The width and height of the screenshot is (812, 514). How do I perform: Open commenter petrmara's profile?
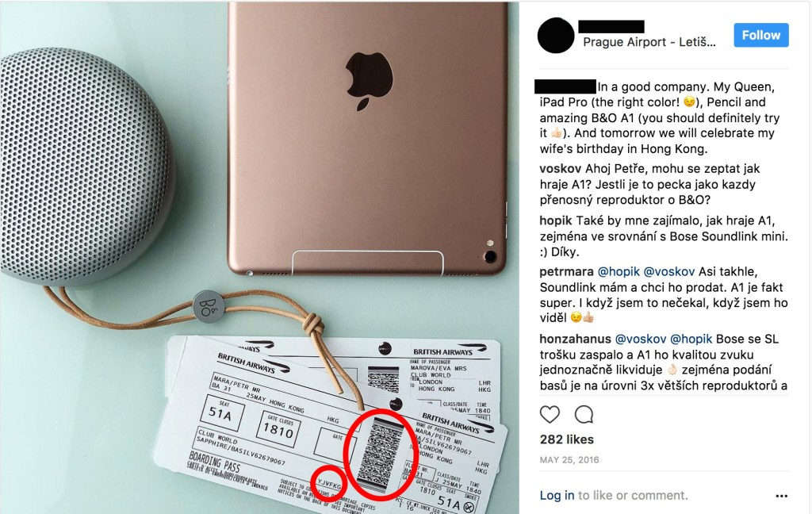(566, 272)
